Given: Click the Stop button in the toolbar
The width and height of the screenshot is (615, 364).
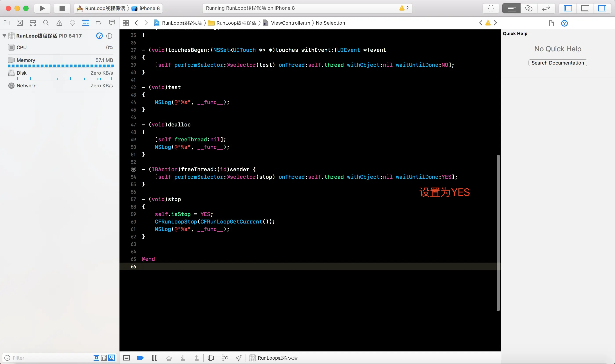Looking at the screenshot, I should click(x=62, y=8).
